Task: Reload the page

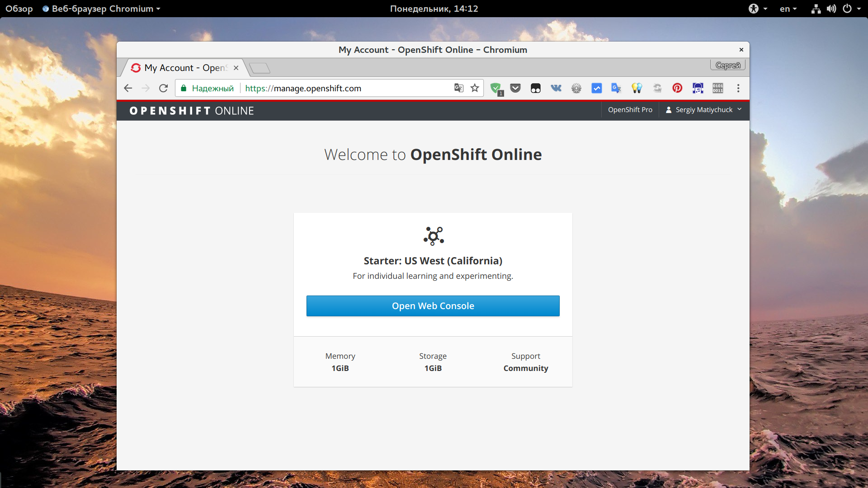Action: [163, 88]
